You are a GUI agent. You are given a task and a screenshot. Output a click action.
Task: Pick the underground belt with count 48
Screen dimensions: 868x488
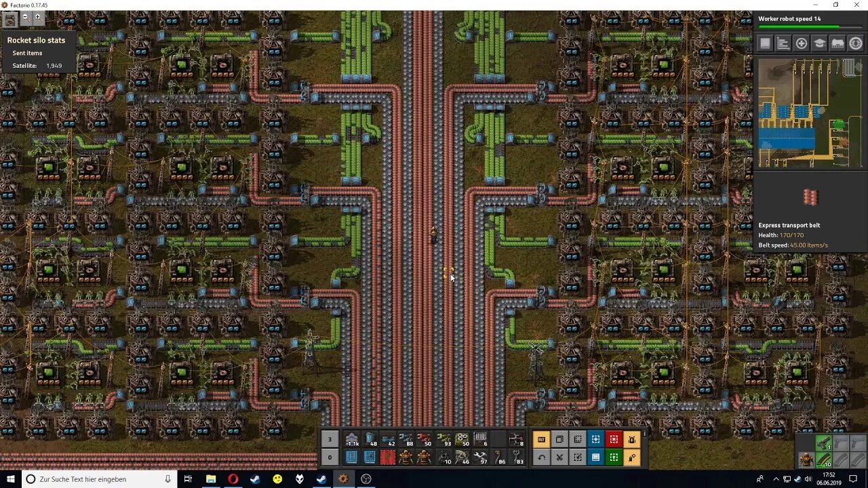(370, 439)
